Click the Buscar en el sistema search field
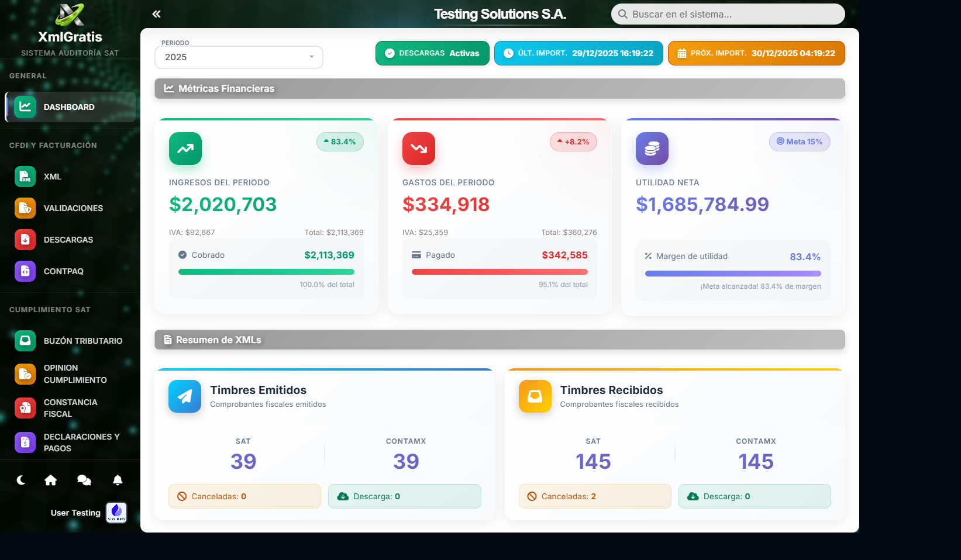Screen dimensions: 961x560 point(728,14)
